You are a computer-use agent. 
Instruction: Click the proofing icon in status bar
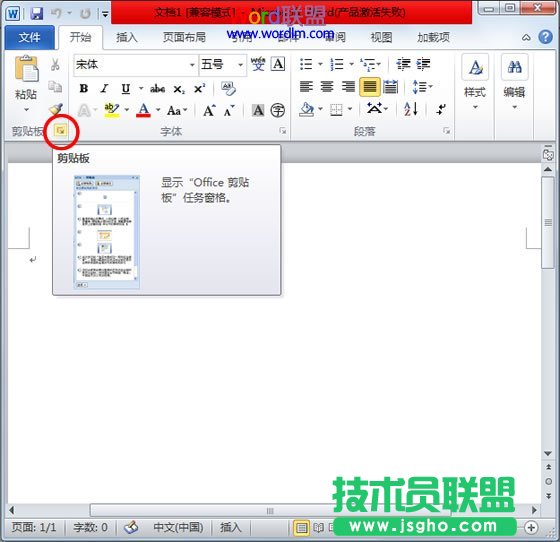(x=131, y=527)
